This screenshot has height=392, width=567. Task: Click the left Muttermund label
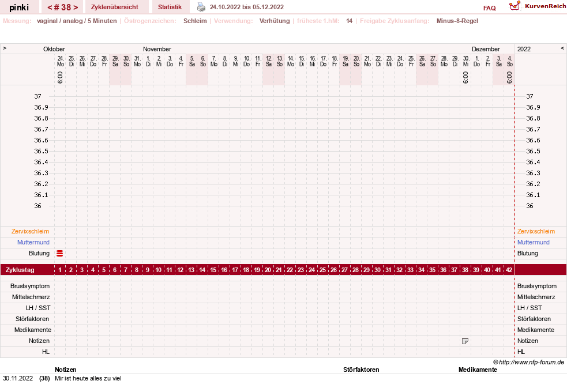coord(33,242)
